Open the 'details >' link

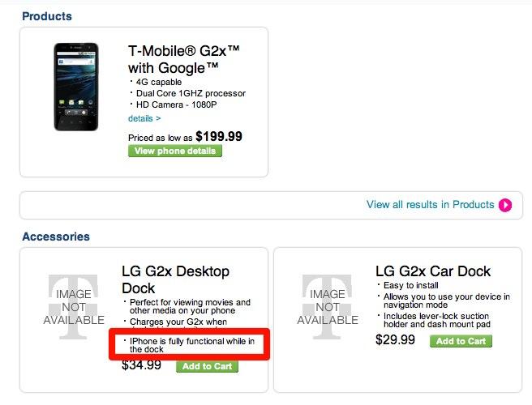(144, 118)
